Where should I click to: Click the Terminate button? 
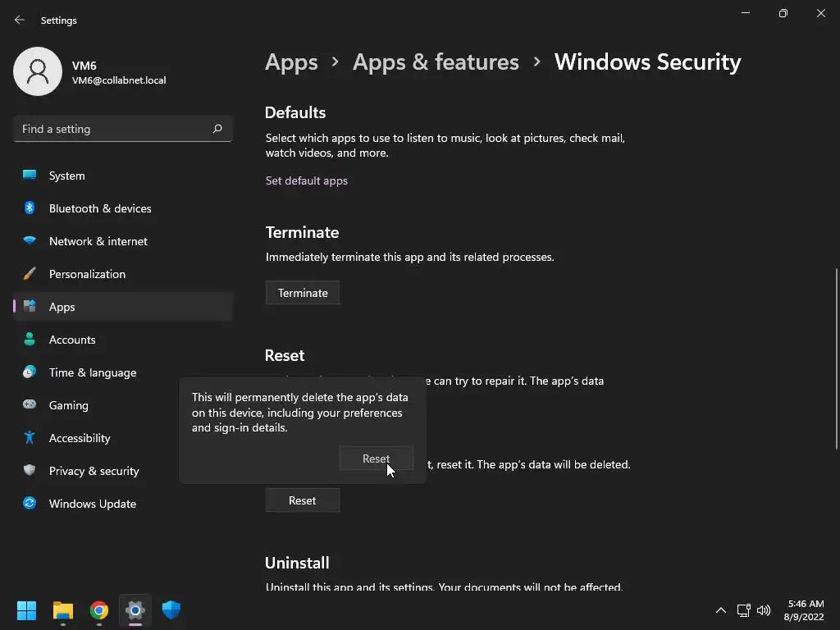(302, 293)
